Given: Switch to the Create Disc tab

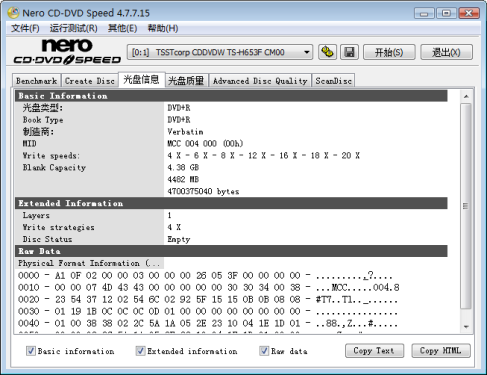Looking at the screenshot, I should coord(90,81).
